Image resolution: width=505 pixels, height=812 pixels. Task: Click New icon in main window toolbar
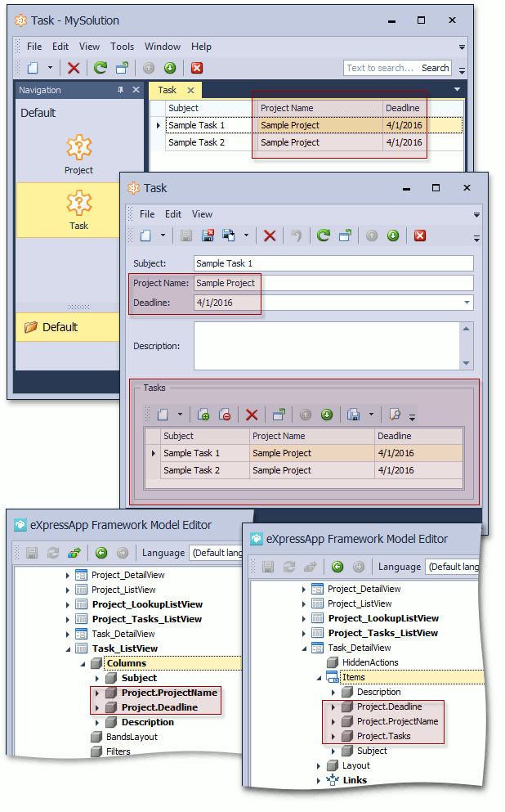(34, 68)
